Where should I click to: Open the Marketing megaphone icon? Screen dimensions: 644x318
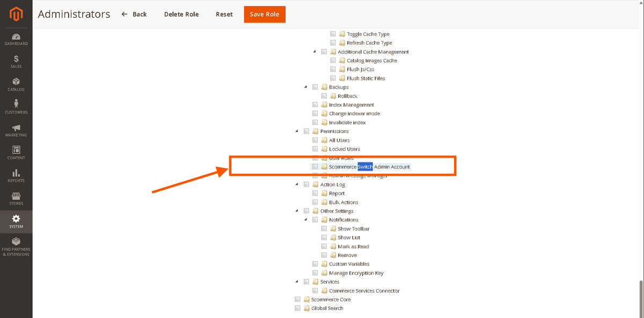click(x=16, y=128)
